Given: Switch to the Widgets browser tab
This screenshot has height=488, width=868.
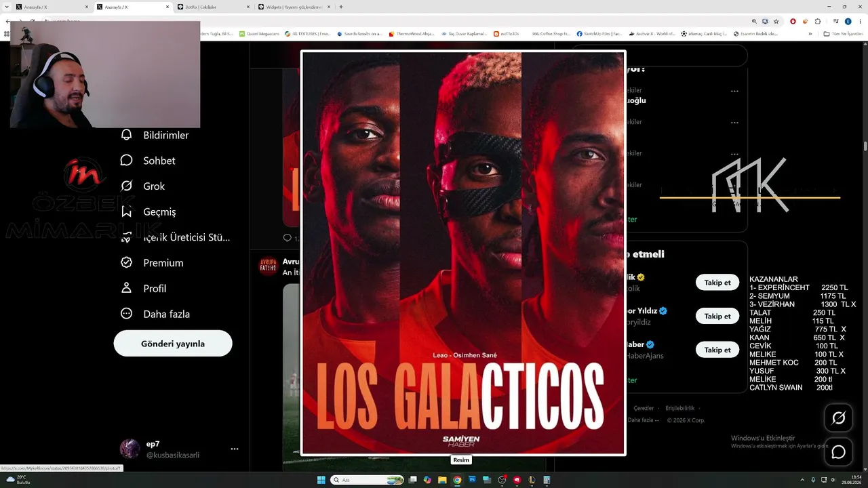Looking at the screenshot, I should pyautogui.click(x=295, y=7).
